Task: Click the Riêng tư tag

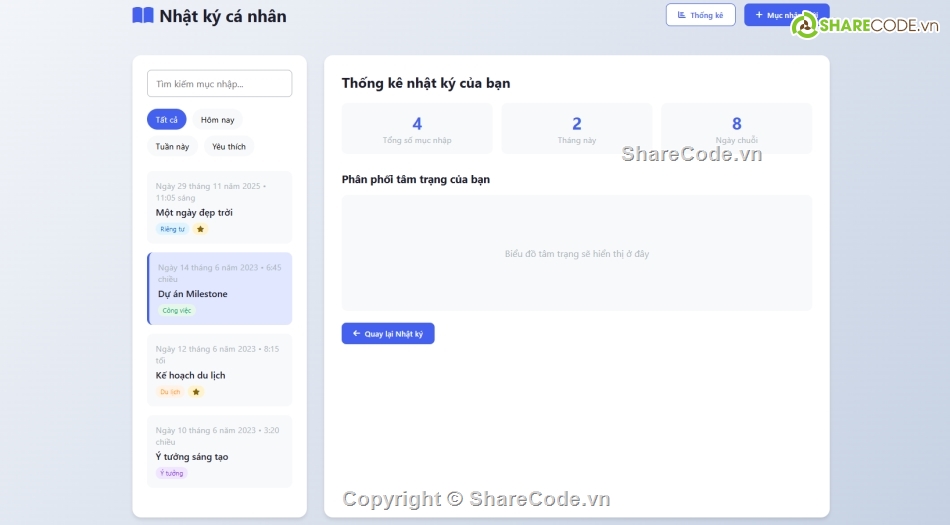Action: pos(173,229)
